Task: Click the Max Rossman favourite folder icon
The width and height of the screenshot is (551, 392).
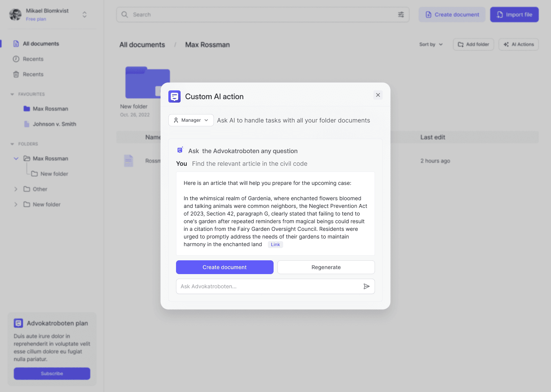Action: pyautogui.click(x=27, y=109)
